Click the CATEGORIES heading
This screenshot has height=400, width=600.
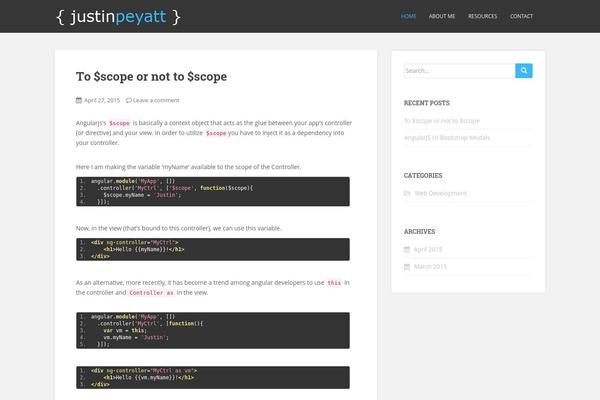(x=423, y=175)
